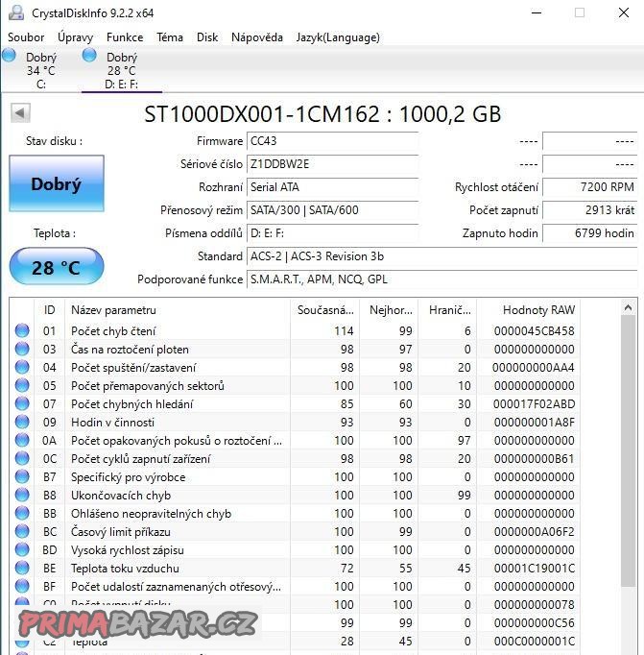Click the Písmena oddílů field
This screenshot has width=644, height=655.
[332, 233]
